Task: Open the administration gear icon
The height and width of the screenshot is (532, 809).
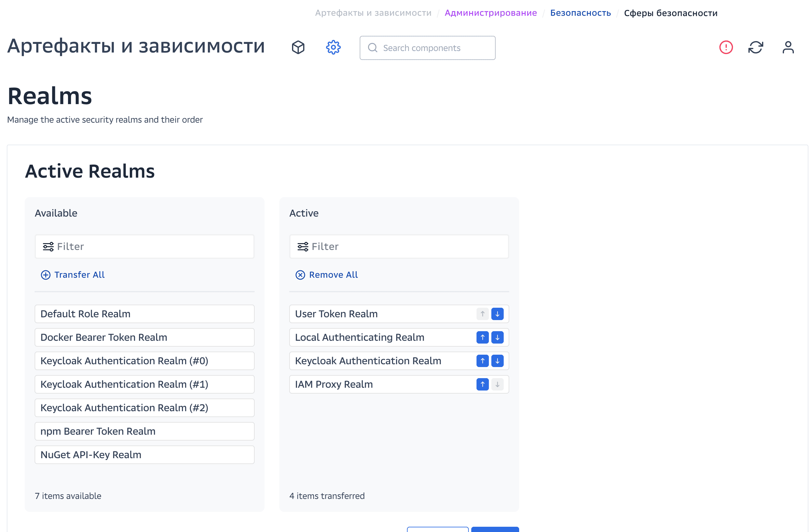Action: click(x=333, y=47)
